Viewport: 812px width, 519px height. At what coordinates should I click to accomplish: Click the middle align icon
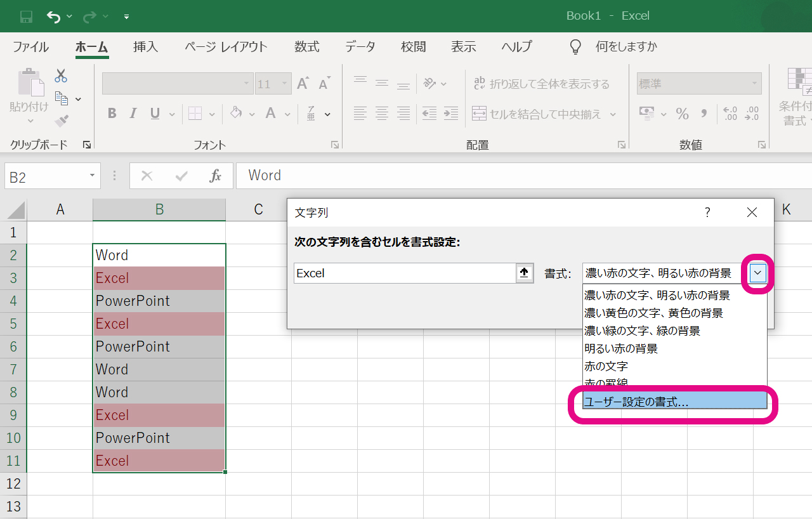[382, 83]
